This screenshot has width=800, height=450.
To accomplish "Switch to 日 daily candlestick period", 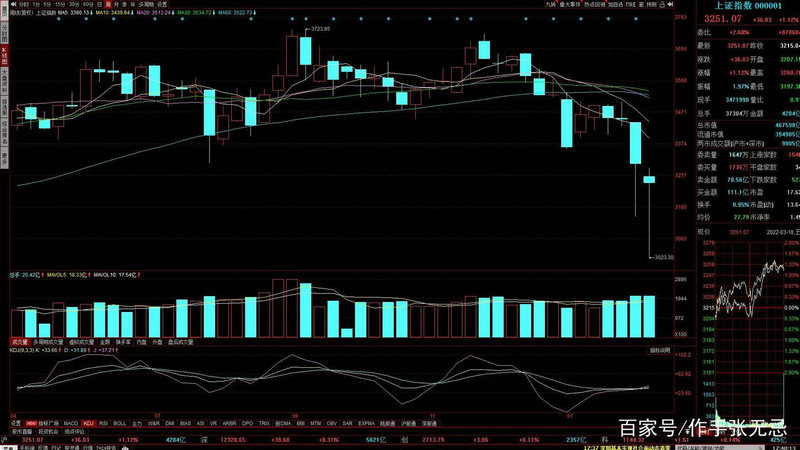I will click(x=94, y=5).
